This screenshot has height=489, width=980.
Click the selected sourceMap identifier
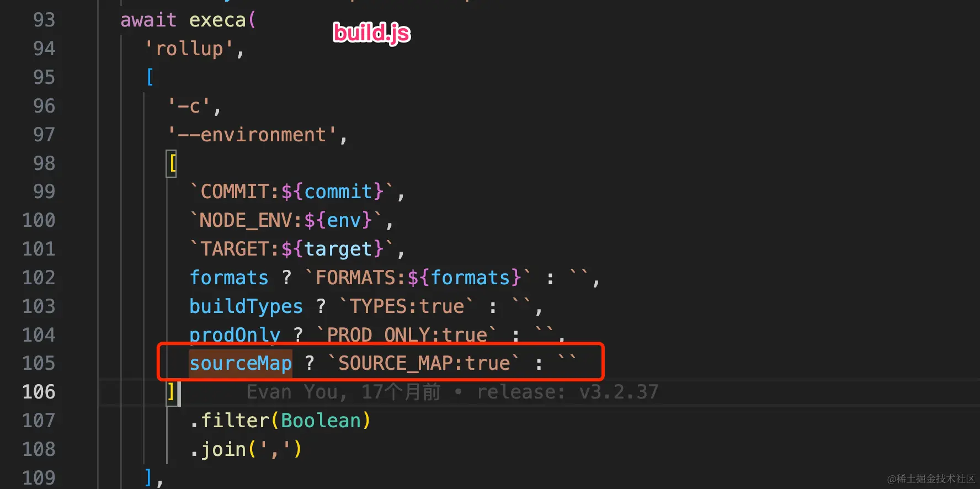[x=241, y=363]
